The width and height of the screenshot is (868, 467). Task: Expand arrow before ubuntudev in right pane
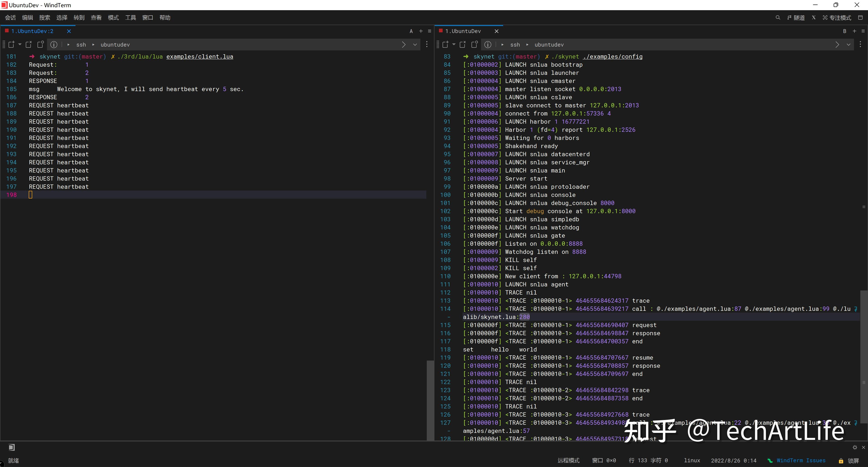[527, 45]
